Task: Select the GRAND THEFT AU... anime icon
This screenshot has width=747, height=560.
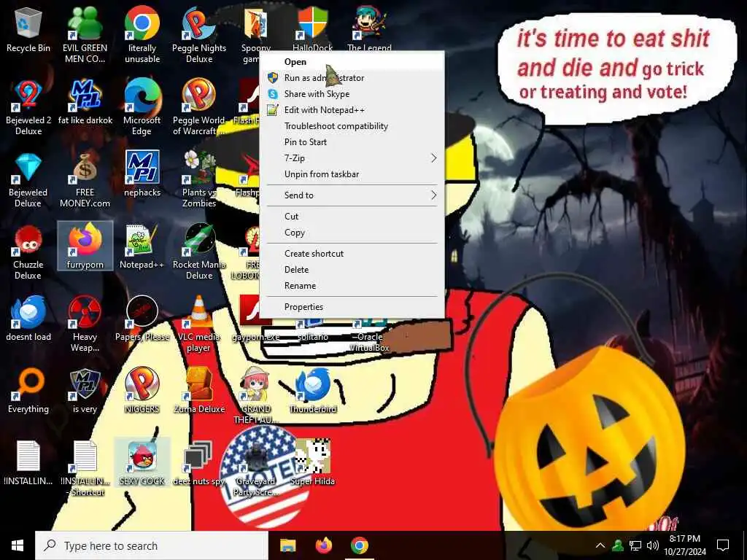Action: coord(256,396)
